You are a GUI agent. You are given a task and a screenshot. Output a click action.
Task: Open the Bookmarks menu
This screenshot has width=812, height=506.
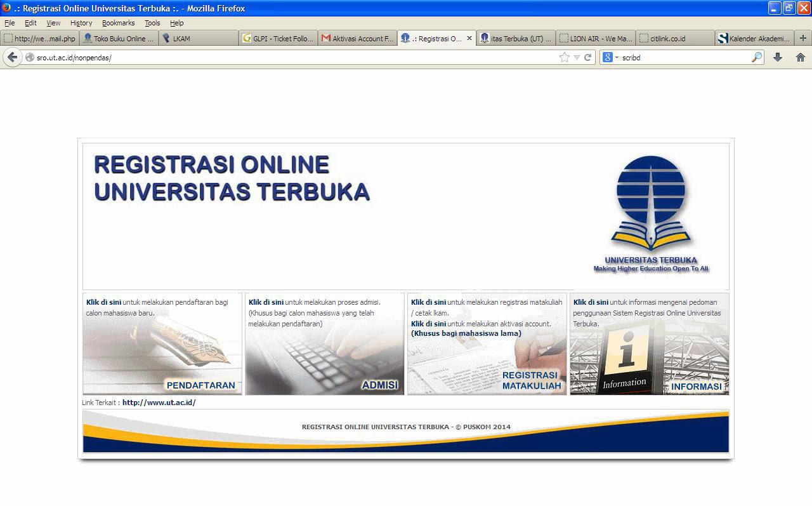click(x=118, y=23)
